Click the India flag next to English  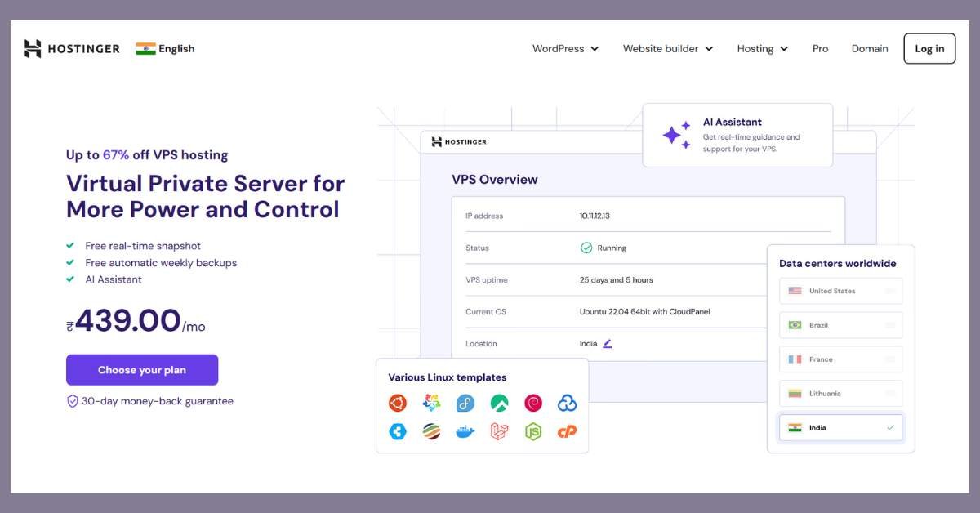point(145,49)
